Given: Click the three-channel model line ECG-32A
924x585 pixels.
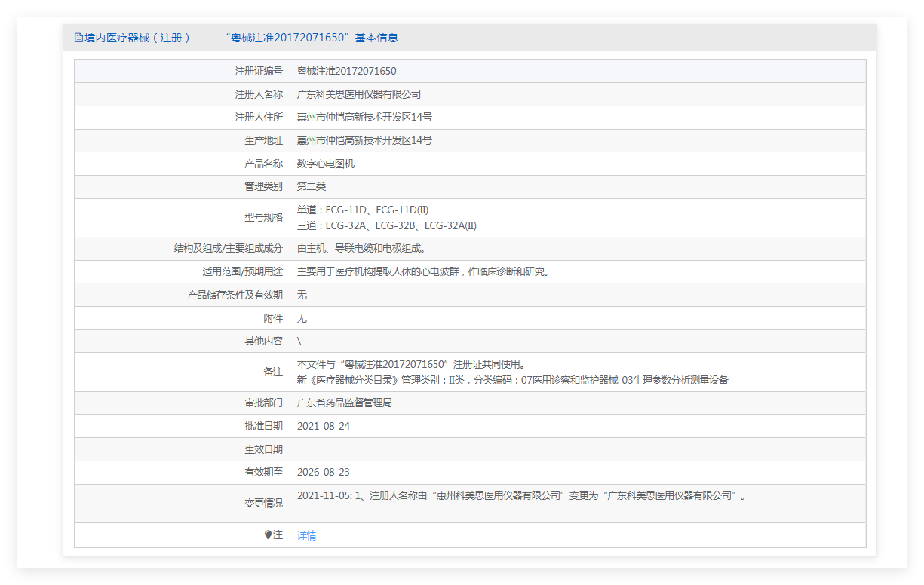Looking at the screenshot, I should coord(387,225).
